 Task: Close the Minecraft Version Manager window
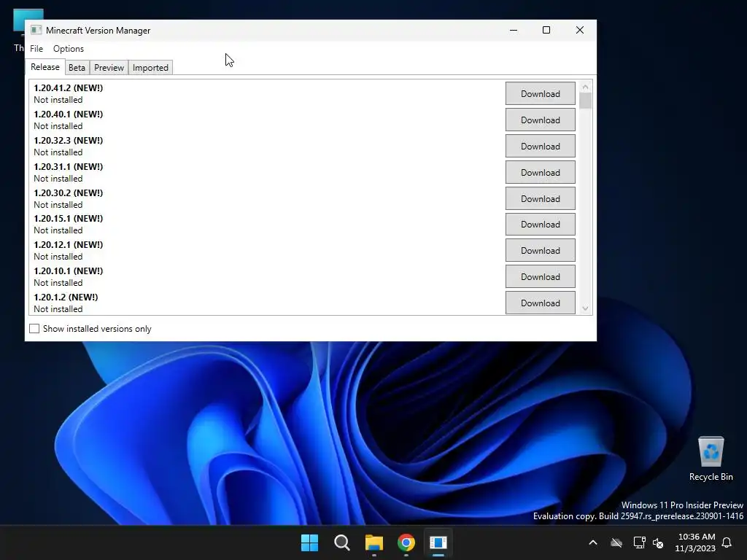pyautogui.click(x=580, y=30)
